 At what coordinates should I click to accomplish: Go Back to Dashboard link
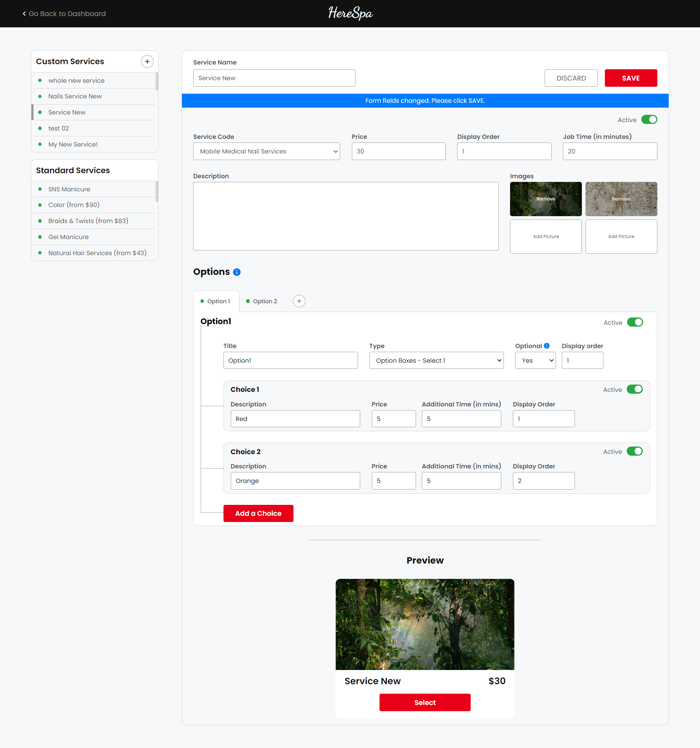click(64, 13)
